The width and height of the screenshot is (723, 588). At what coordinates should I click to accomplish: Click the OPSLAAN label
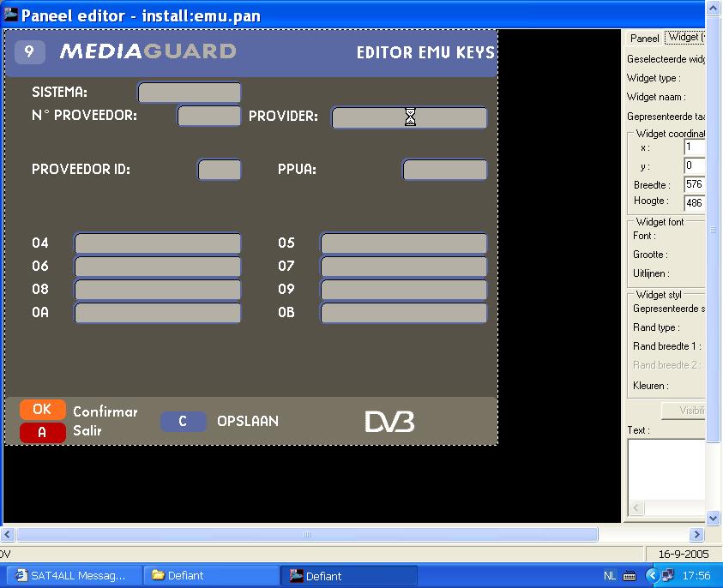(248, 421)
